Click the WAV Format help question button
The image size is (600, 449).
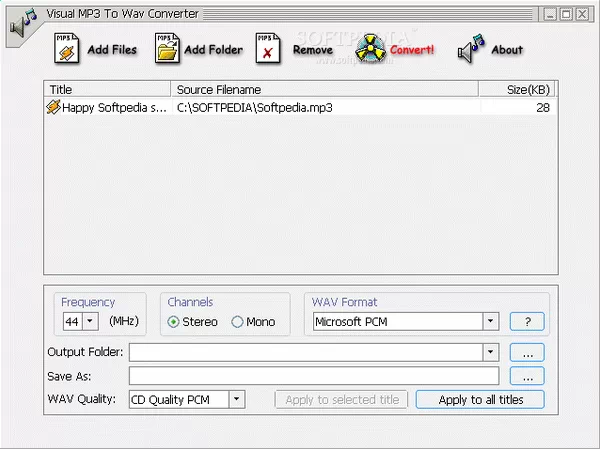(527, 321)
